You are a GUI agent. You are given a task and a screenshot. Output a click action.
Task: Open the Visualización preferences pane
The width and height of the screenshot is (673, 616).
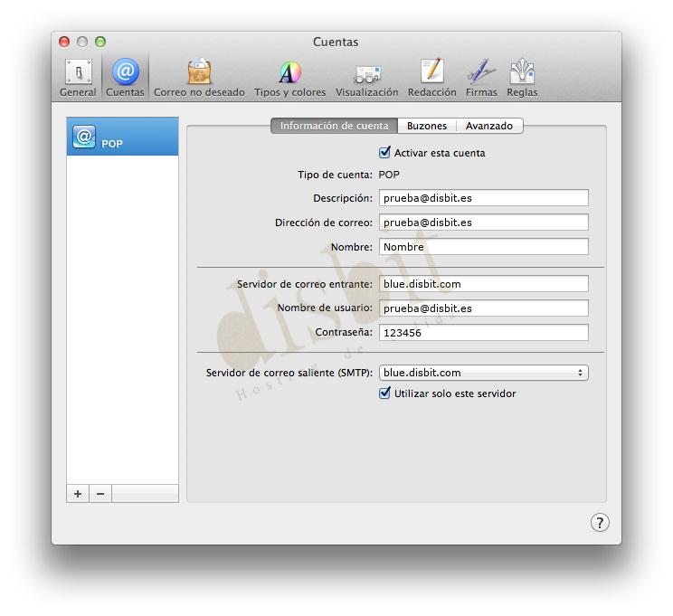(366, 78)
